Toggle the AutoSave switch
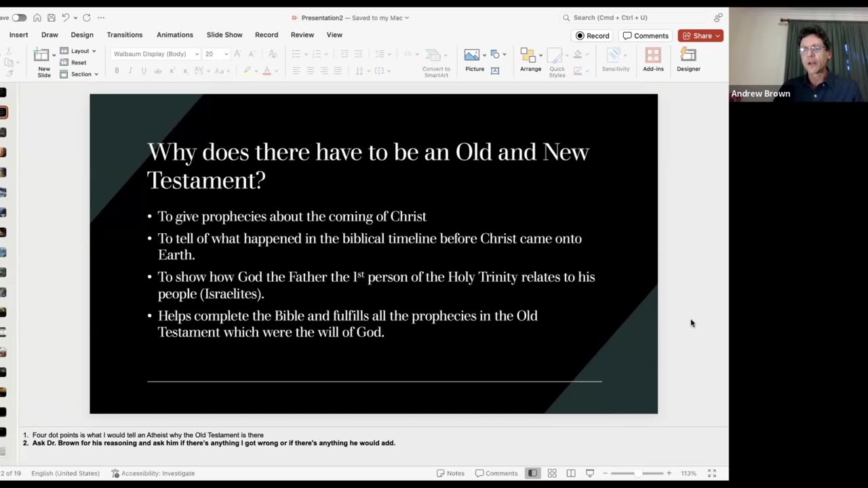Screen dimensions: 868x488 pyautogui.click(x=18, y=18)
